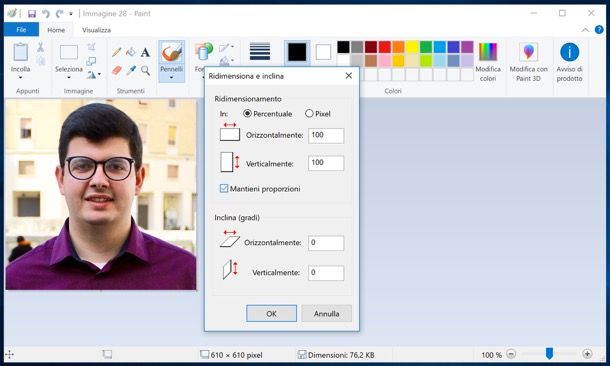610x366 pixels.
Task: Expand the Incolla dropdown arrow
Action: coord(20,77)
